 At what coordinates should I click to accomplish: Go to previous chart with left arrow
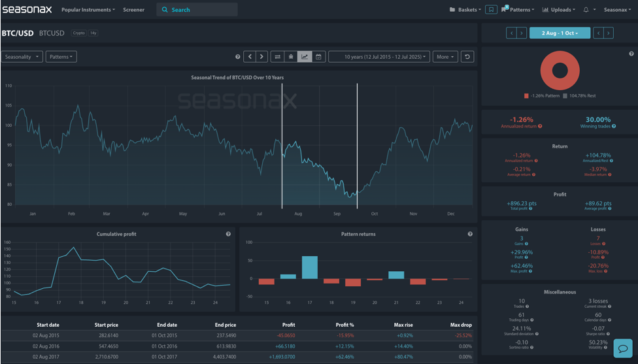tap(250, 57)
